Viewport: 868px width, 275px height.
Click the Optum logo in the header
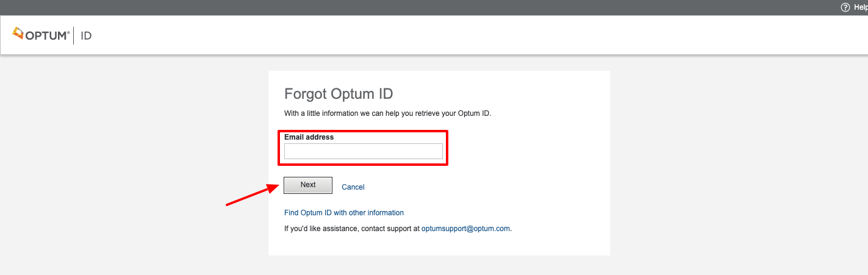[x=40, y=35]
